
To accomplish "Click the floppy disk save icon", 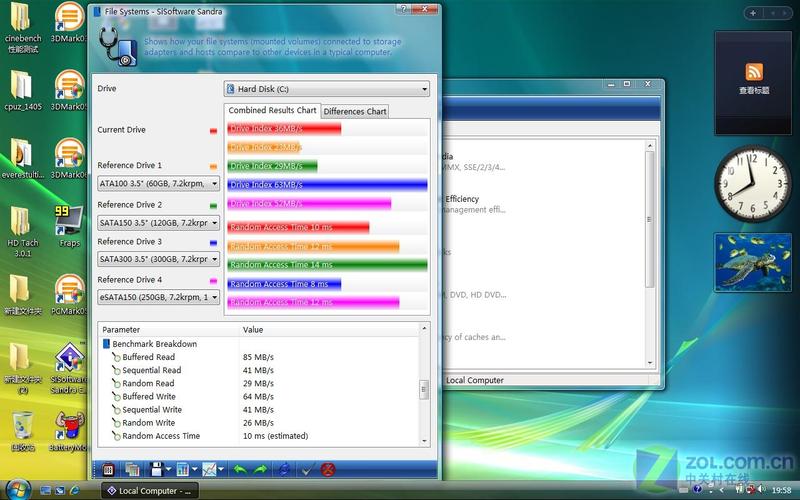I will click(156, 469).
